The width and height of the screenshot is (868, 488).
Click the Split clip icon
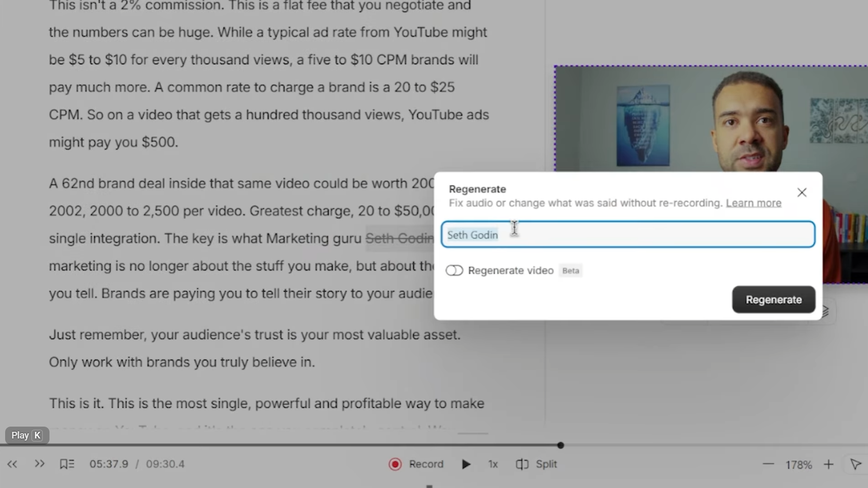click(522, 464)
